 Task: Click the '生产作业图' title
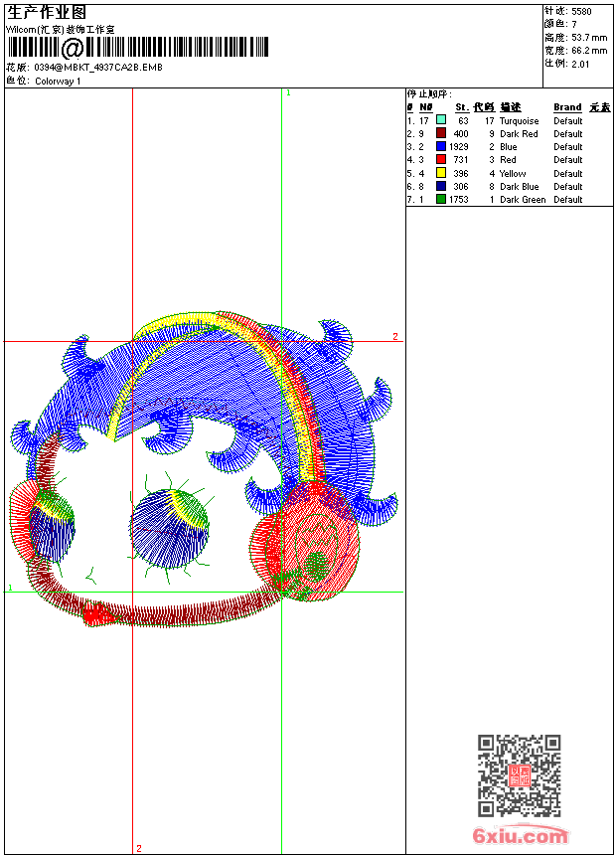tap(47, 13)
